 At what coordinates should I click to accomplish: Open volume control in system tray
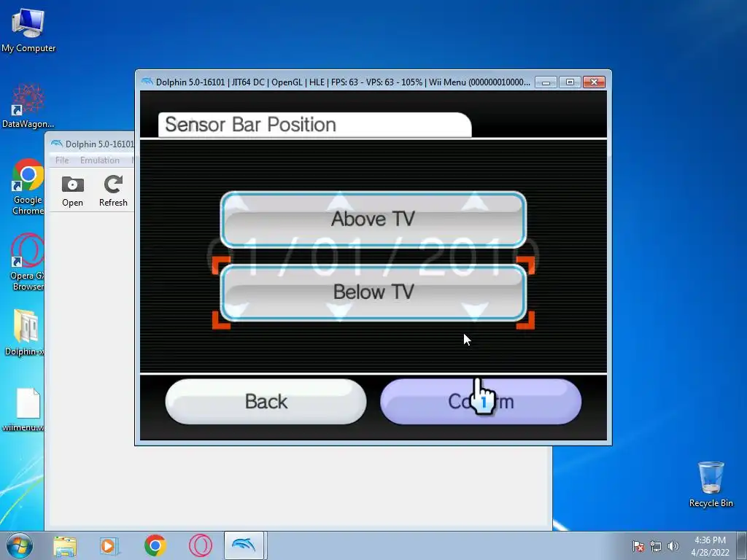[x=673, y=547]
